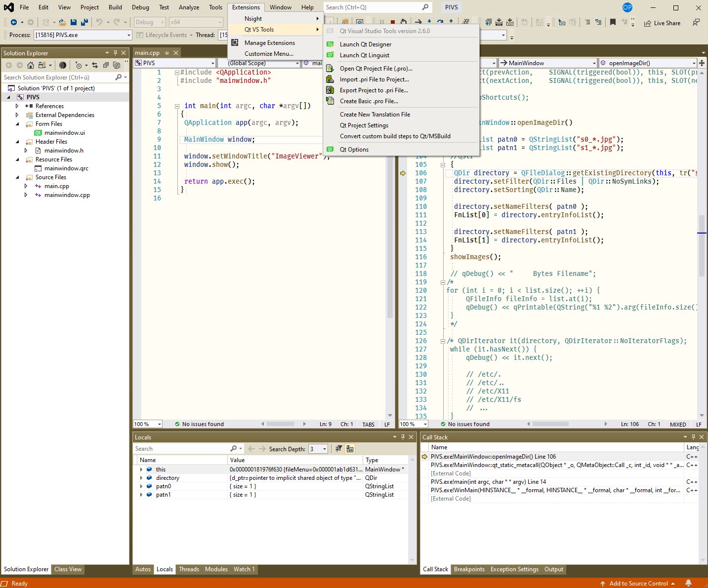Switch to the Breakpoints tab
This screenshot has height=588, width=708.
coord(469,569)
